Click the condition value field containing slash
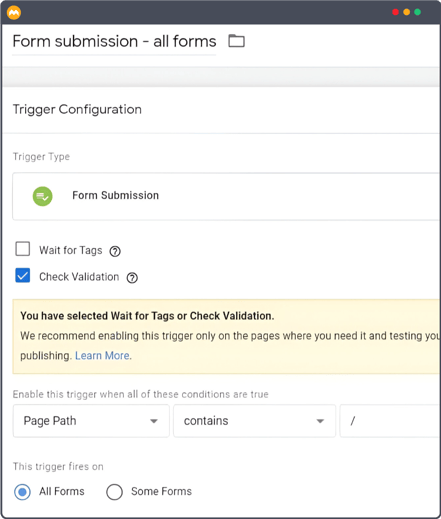 click(390, 421)
